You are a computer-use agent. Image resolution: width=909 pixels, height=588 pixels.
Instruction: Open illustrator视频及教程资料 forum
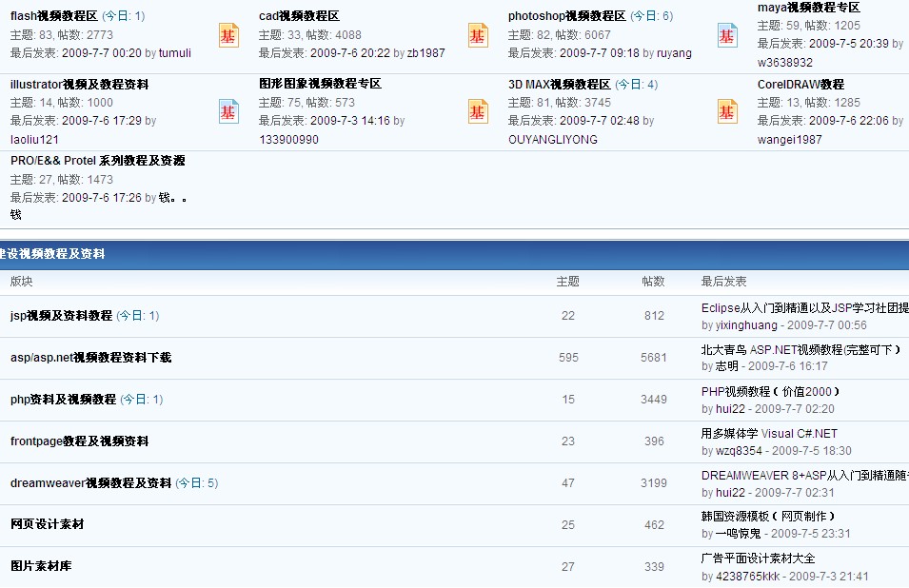(79, 85)
